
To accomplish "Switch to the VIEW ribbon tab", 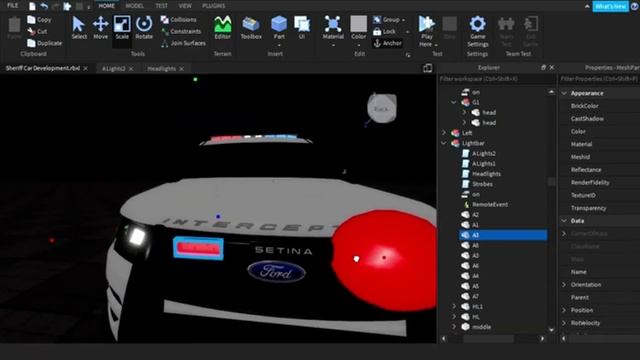I will 185,6.
